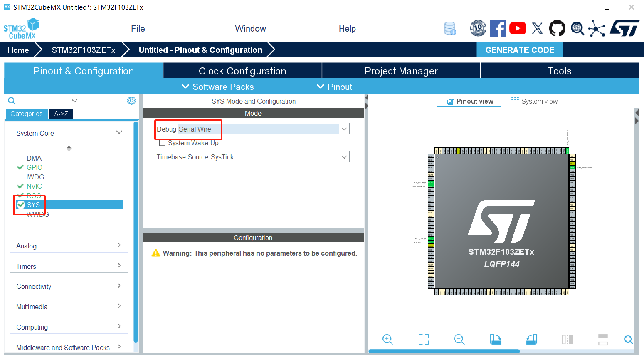Select the Pinout view tab
Screen dimensions: 644x360
click(x=470, y=101)
